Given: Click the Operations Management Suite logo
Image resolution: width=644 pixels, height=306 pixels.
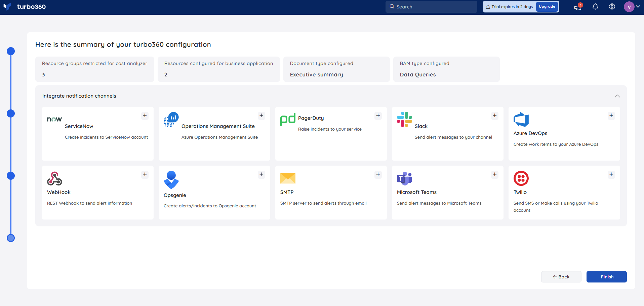Looking at the screenshot, I should [x=171, y=120].
